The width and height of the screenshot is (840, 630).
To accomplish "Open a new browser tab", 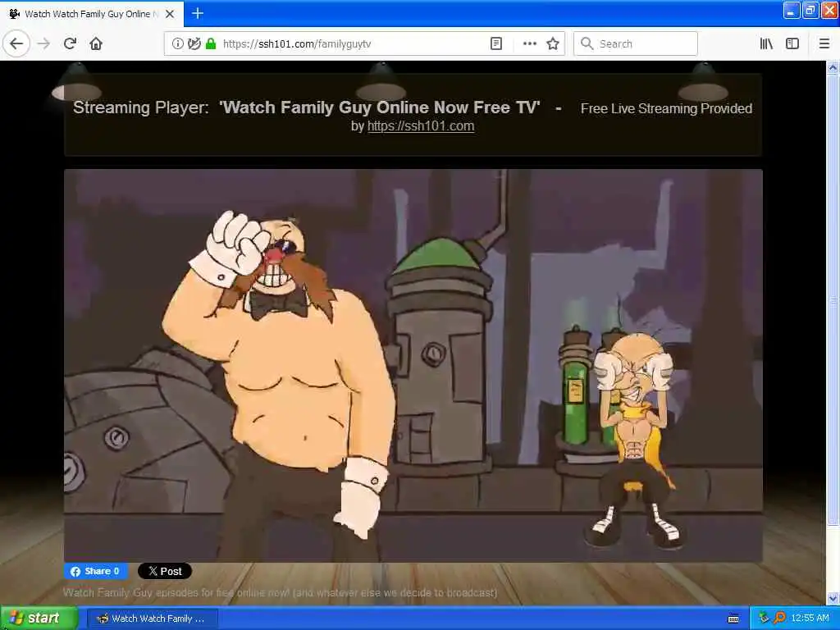I will click(x=198, y=13).
